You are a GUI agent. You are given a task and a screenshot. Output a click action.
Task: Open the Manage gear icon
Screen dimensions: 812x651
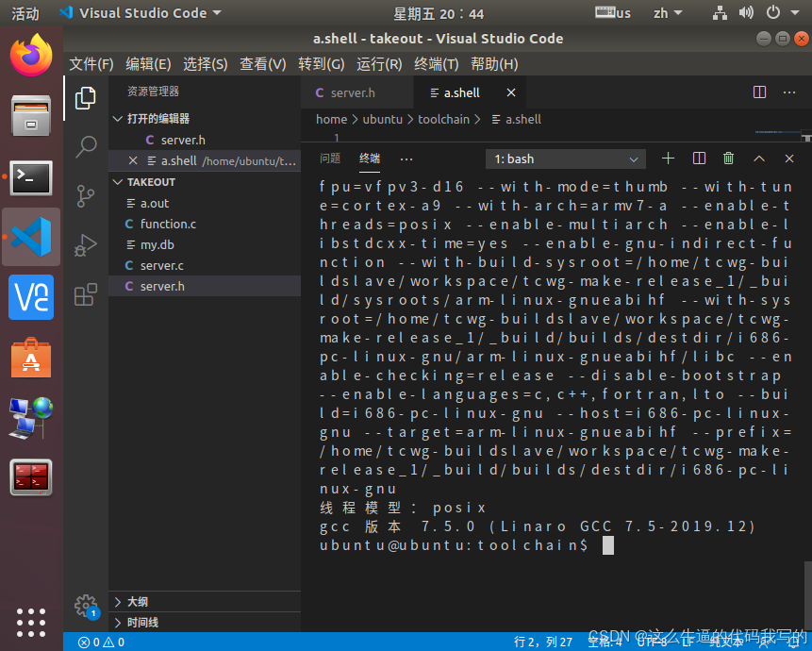[86, 606]
